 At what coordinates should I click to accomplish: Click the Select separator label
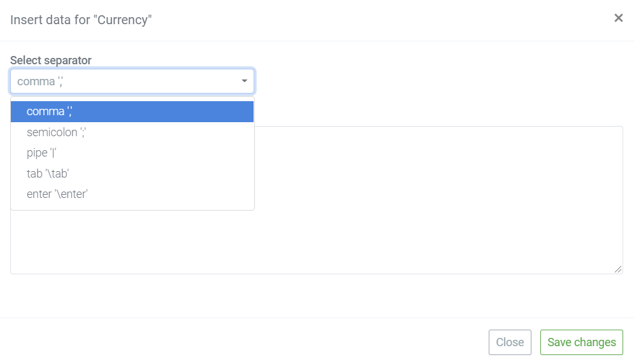click(50, 60)
